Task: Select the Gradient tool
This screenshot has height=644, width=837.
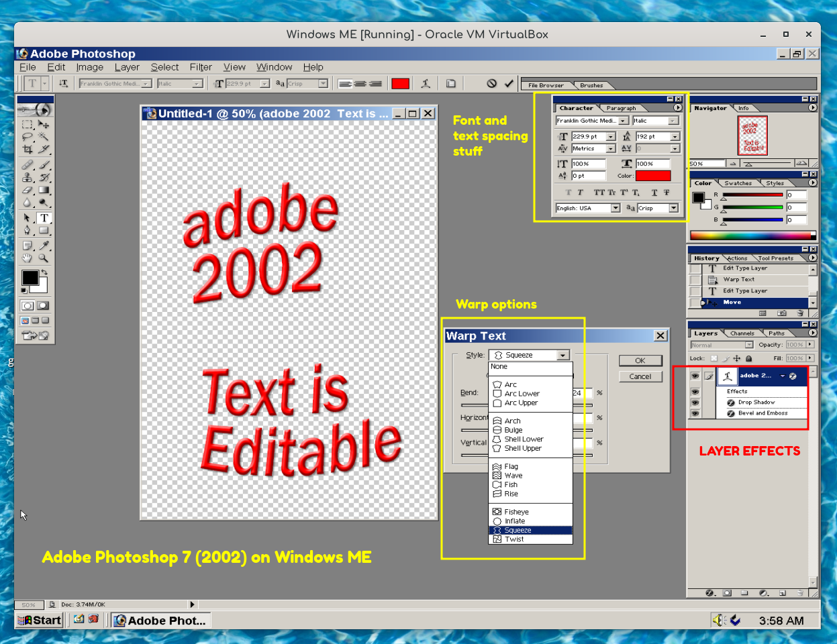Action: (44, 191)
